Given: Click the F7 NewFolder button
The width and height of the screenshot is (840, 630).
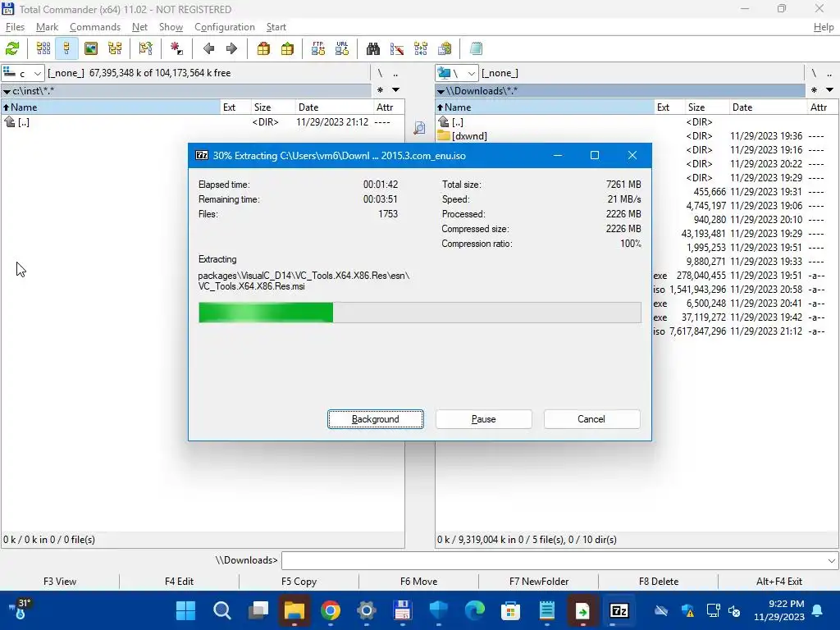Looking at the screenshot, I should tap(539, 582).
